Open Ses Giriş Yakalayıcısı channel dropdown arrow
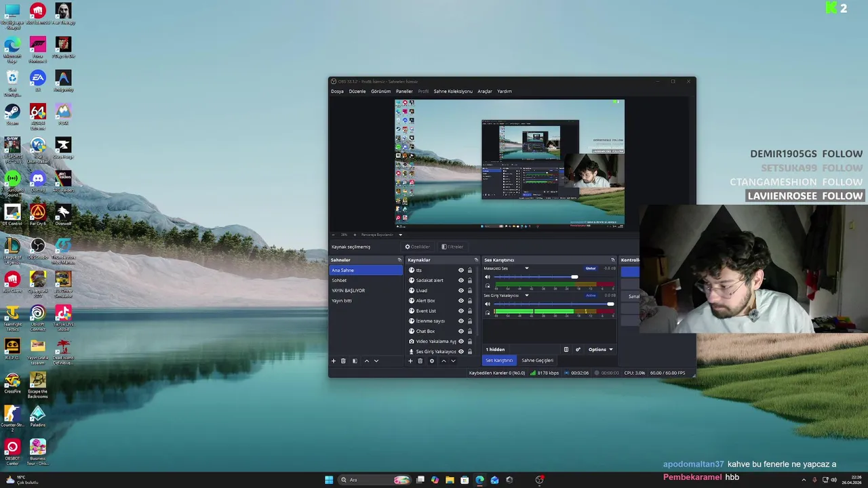868x488 pixels. (527, 296)
